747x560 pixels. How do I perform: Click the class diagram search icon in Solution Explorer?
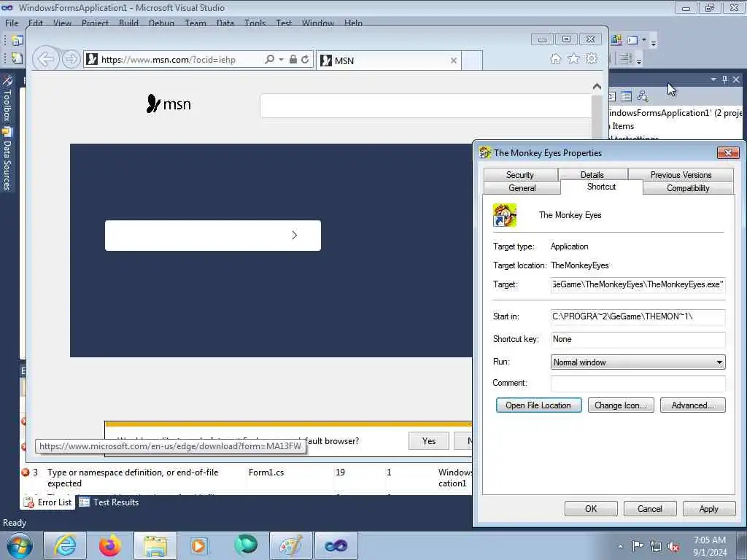coord(643,96)
